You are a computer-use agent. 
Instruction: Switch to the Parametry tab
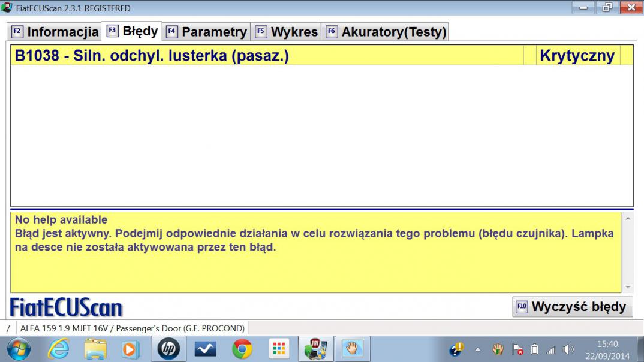(x=206, y=32)
